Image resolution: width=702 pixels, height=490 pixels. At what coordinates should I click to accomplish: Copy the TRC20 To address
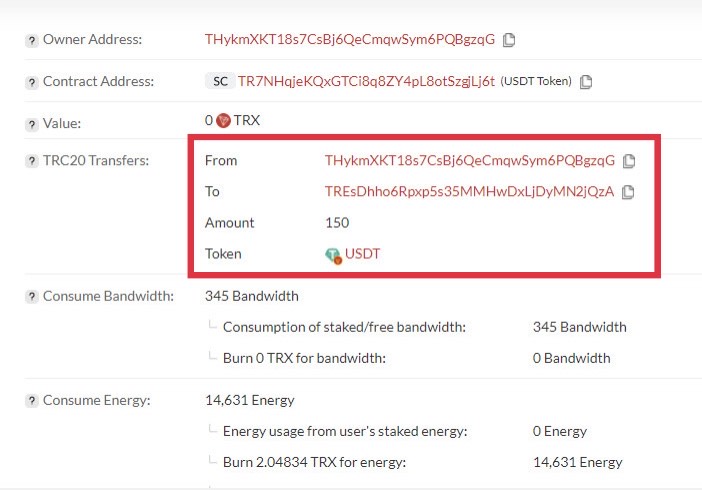[628, 192]
